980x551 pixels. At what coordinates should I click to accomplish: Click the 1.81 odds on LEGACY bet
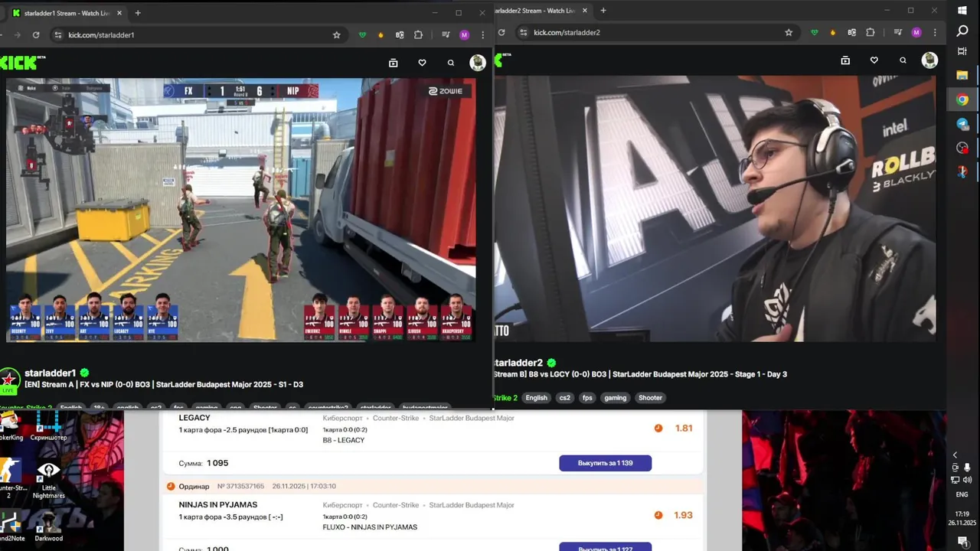click(x=684, y=429)
